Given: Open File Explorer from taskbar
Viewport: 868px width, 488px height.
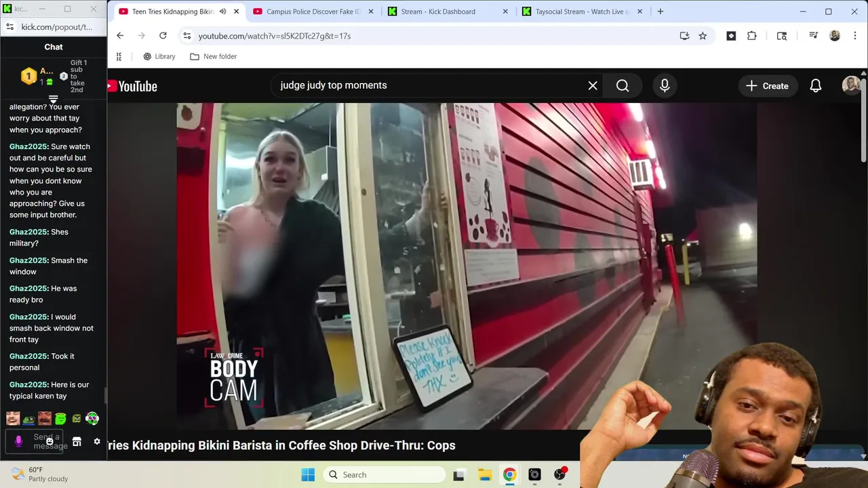Looking at the screenshot, I should coord(484,474).
